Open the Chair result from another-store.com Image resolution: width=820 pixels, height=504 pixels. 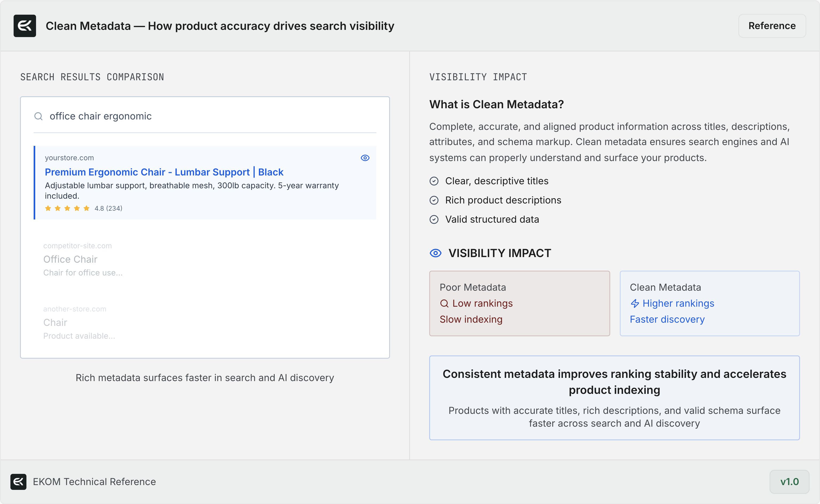(x=55, y=322)
